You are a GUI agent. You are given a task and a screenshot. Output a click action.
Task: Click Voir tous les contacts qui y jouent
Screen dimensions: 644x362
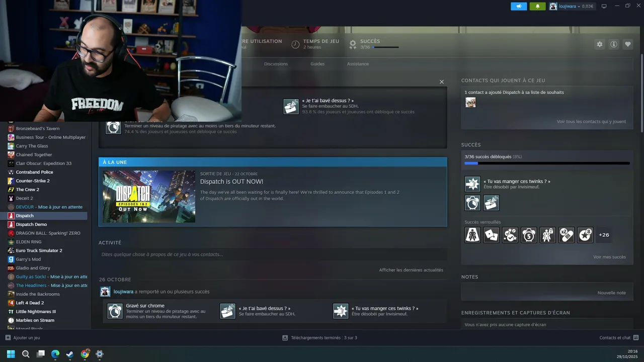(591, 122)
